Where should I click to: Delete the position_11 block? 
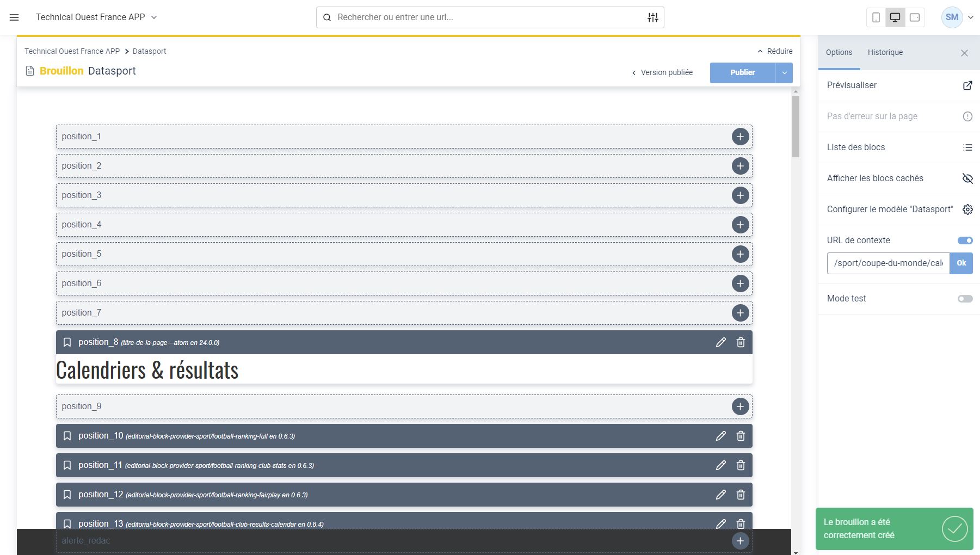(741, 465)
